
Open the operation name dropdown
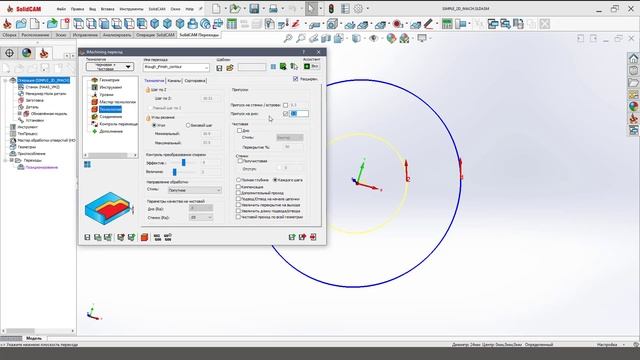pos(206,67)
